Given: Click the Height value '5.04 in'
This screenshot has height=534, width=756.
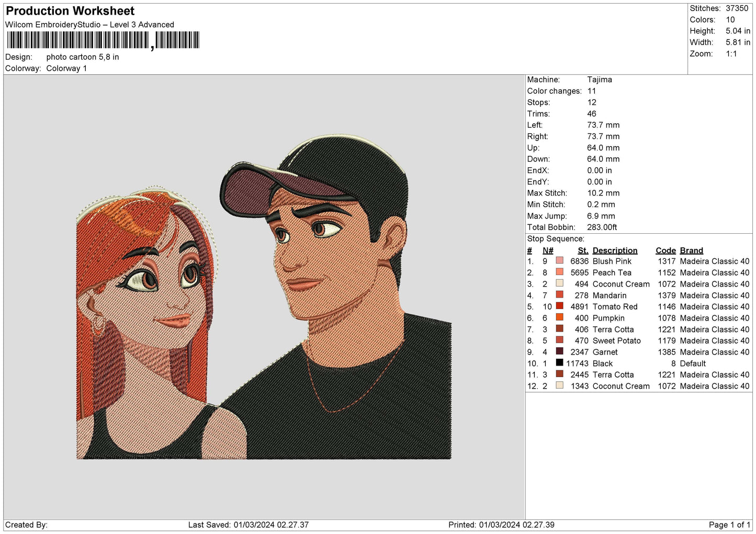Looking at the screenshot, I should tap(738, 31).
